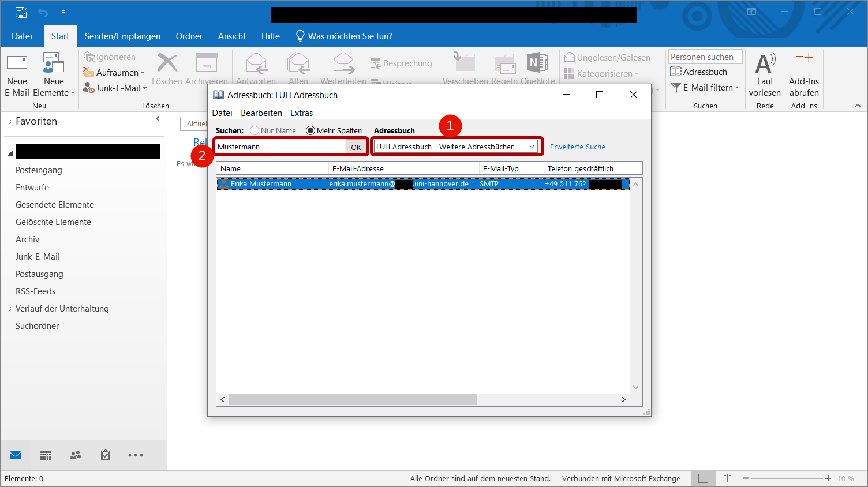Open Adressbuch from the ribbon
This screenshot has width=868, height=487.
699,72
